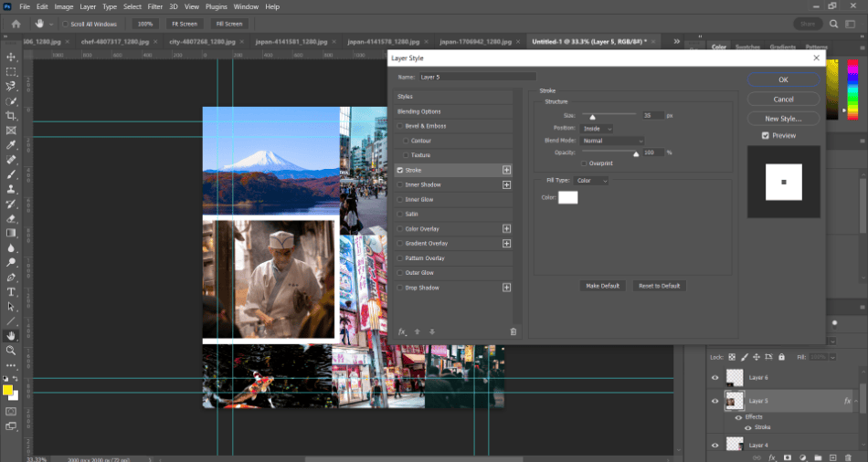Image resolution: width=868 pixels, height=462 pixels.
Task: Click the fx icon in Layer Style dialog
Action: 402,331
